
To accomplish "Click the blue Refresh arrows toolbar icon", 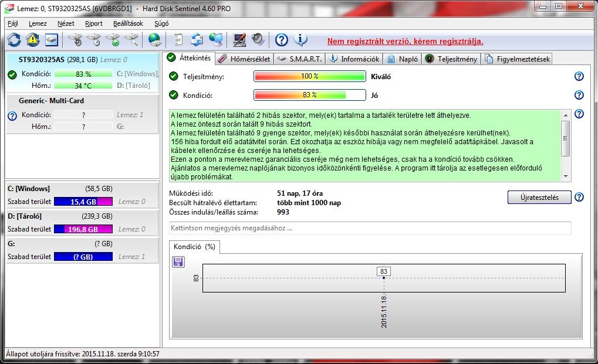I will 14,40.
